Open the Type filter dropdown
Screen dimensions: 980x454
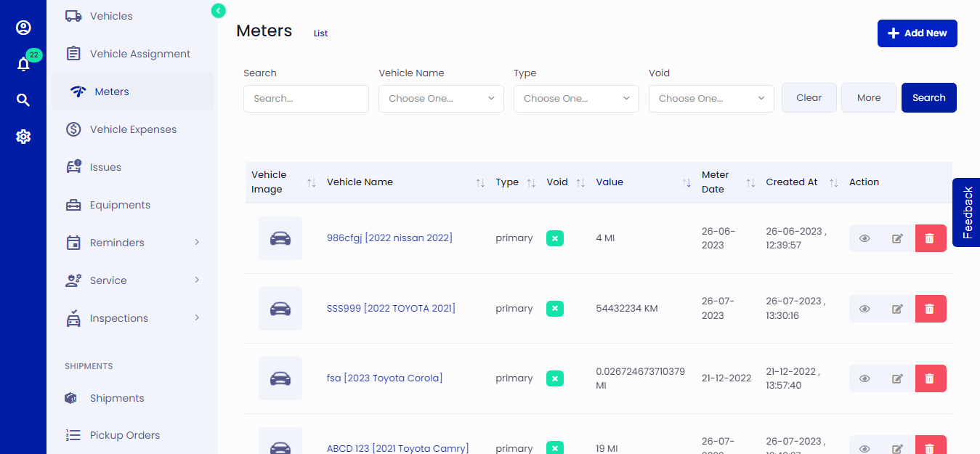point(576,98)
